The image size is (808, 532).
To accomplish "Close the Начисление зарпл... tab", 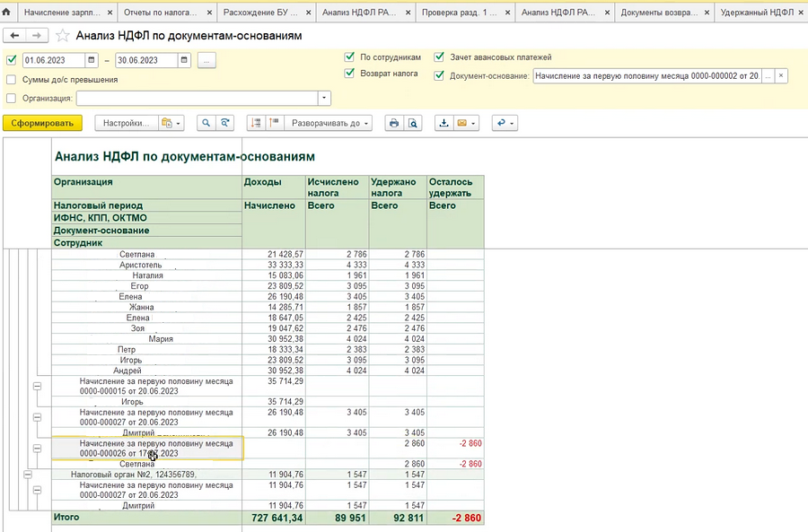I will click(110, 13).
